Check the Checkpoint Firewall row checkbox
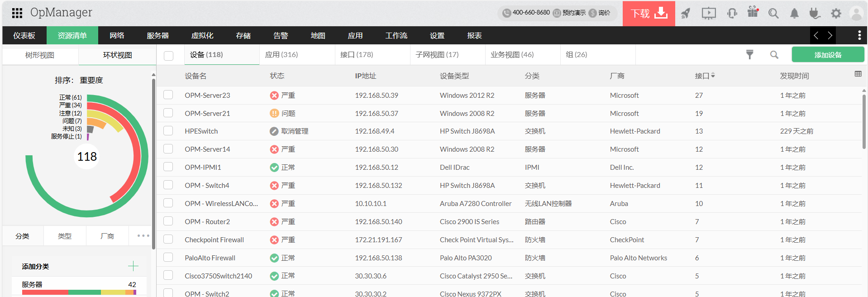The height and width of the screenshot is (297, 868). 168,239
